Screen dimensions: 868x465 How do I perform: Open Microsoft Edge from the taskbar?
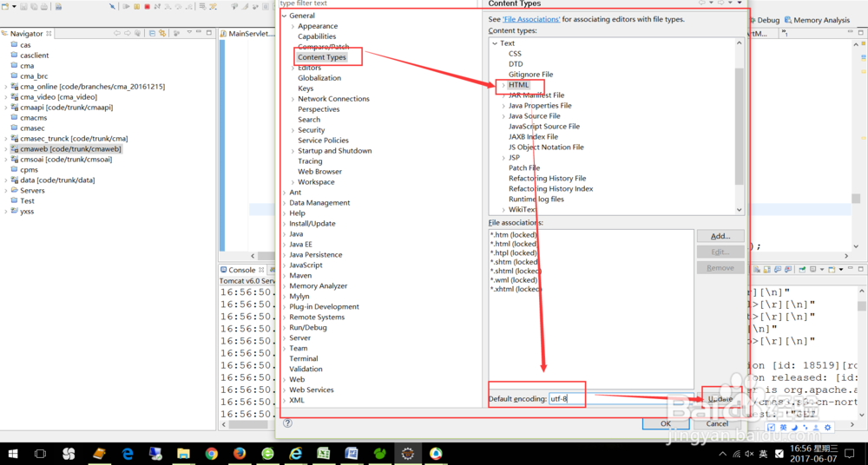tap(128, 454)
